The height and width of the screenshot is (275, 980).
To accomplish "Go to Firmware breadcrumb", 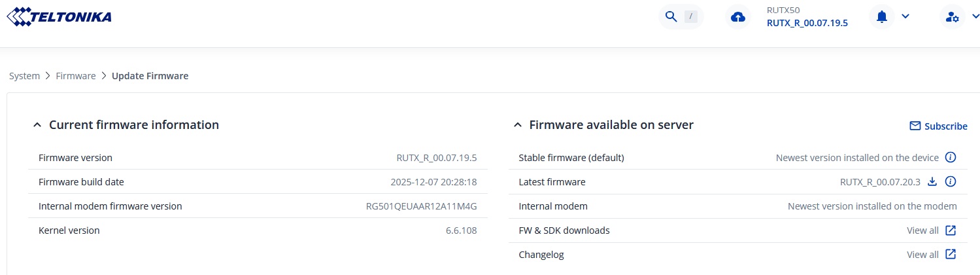I will [76, 76].
